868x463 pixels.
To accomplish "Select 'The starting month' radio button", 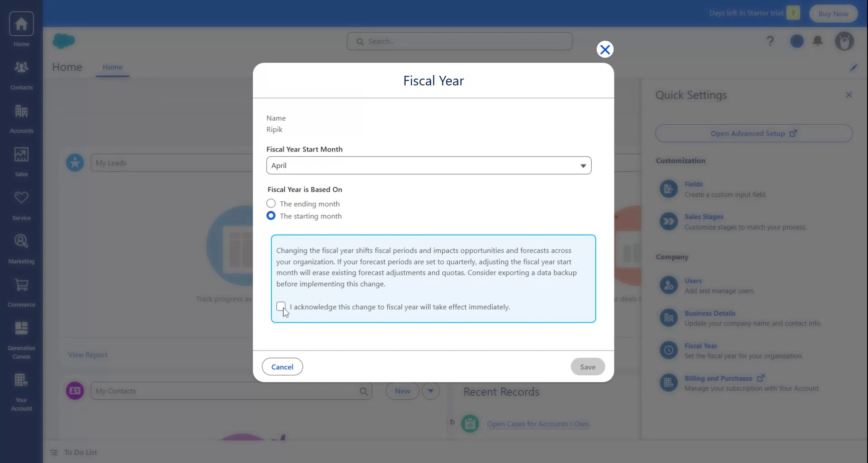I will pyautogui.click(x=271, y=216).
